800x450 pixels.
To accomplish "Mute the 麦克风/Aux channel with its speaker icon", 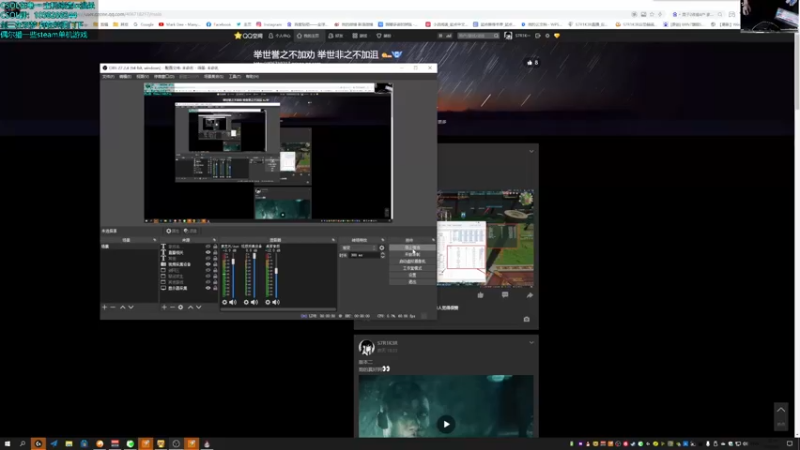I will tap(233, 302).
